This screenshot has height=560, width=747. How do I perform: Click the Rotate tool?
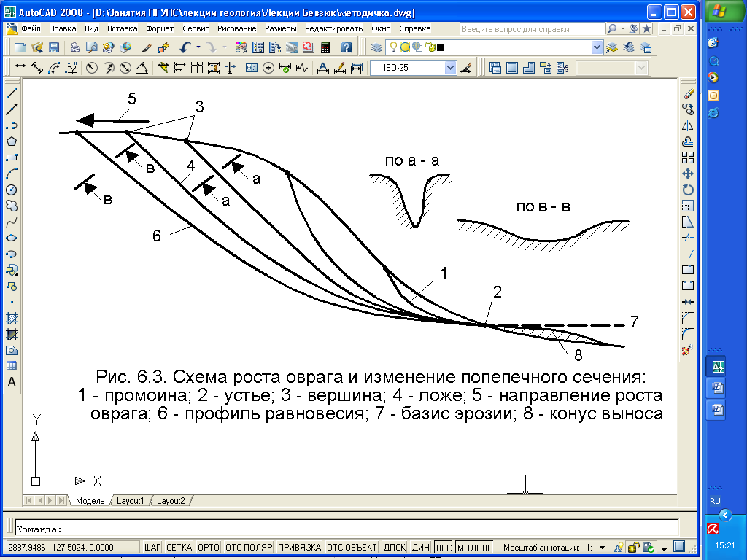click(687, 190)
